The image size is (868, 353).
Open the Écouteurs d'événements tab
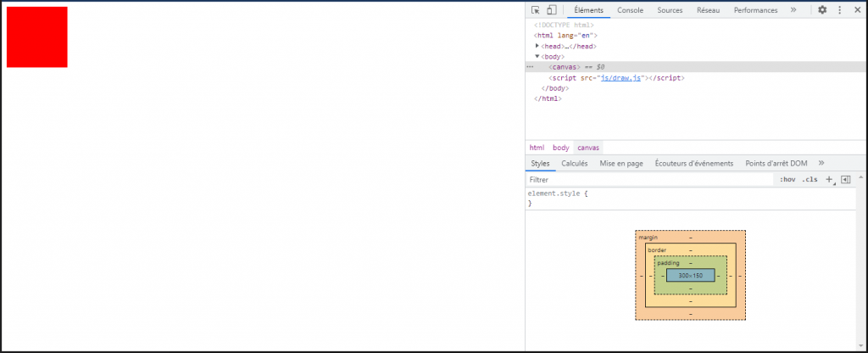[x=693, y=164]
